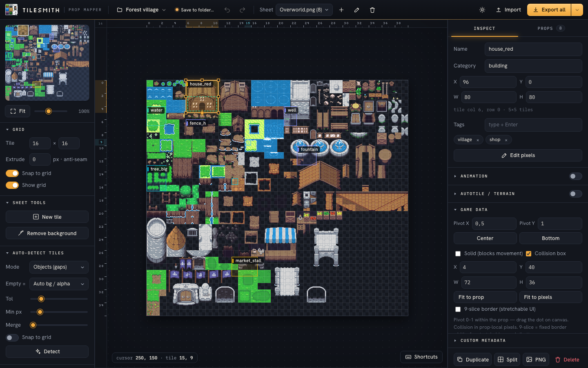The width and height of the screenshot is (588, 368).
Task: Expand the Custom Metadata section
Action: click(483, 341)
